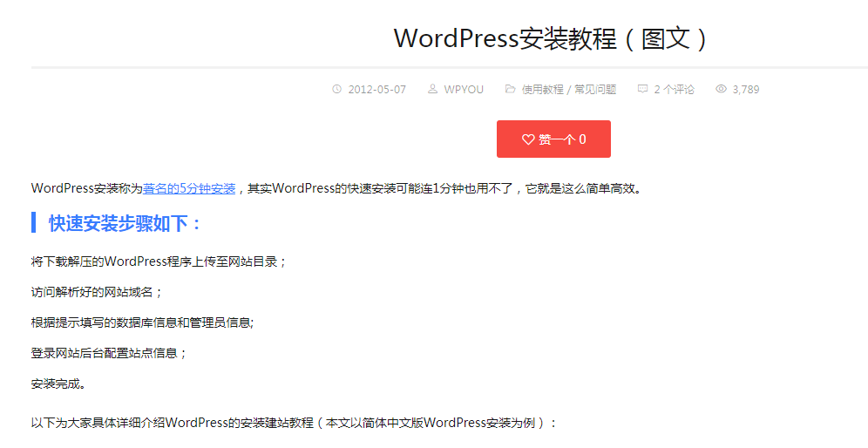Click the paragraph starting 以下为大家具体详细介绍
Viewport: 868px width, 448px height.
click(294, 423)
